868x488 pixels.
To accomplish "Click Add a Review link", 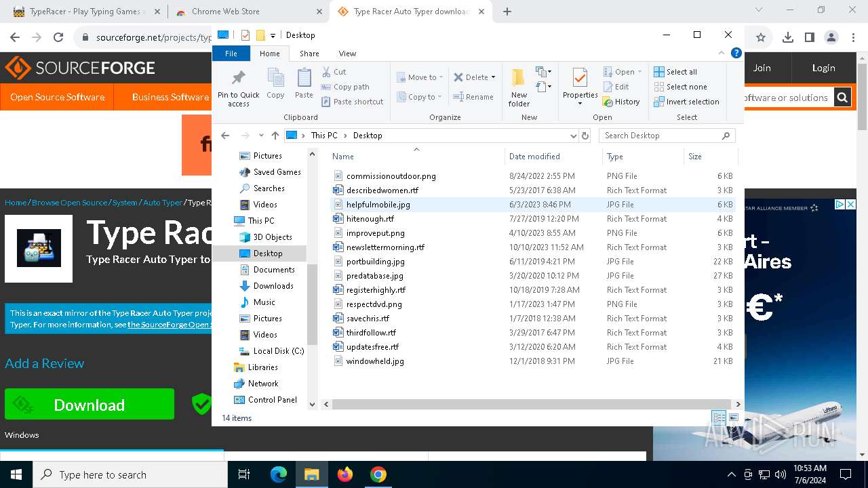I will pyautogui.click(x=45, y=363).
